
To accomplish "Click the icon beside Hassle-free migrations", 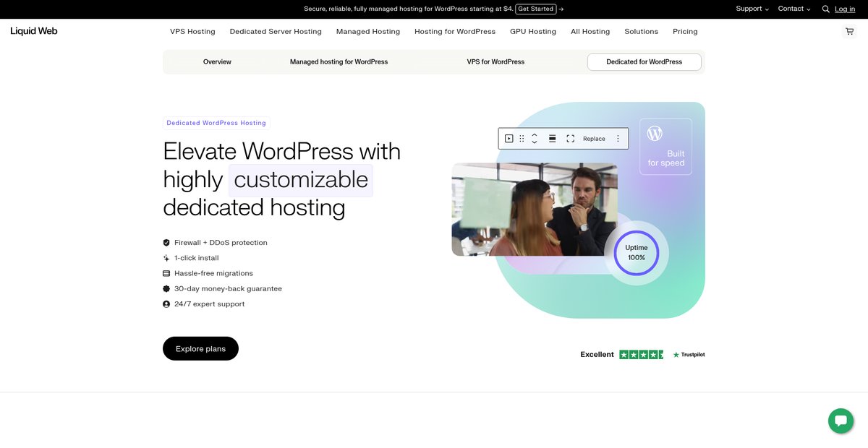I will tap(166, 273).
